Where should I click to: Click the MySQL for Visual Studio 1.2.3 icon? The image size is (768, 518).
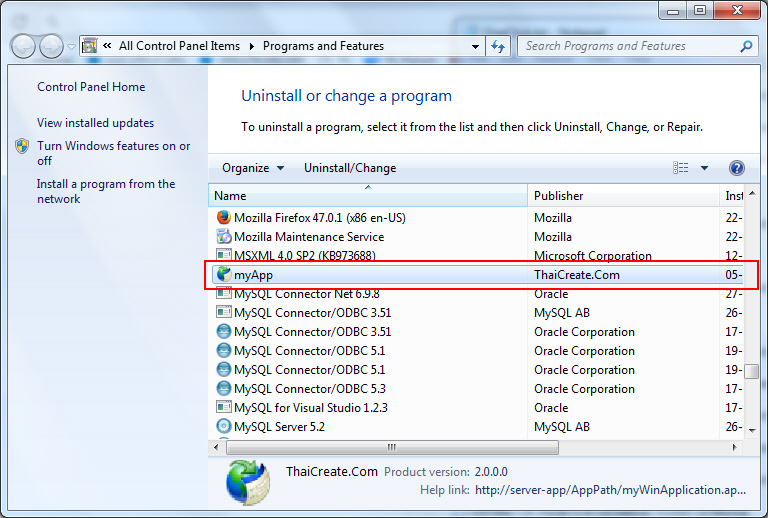tap(224, 407)
